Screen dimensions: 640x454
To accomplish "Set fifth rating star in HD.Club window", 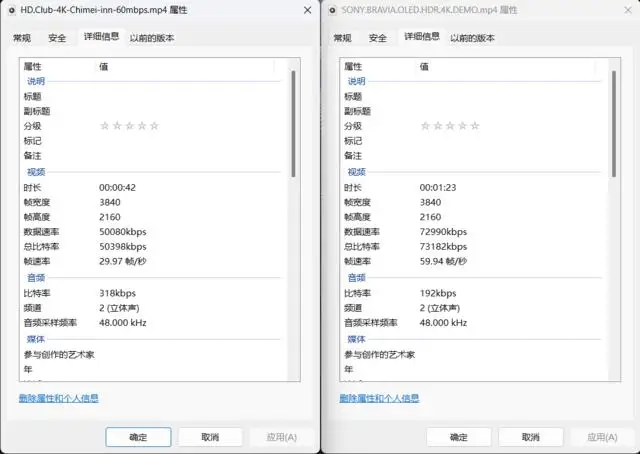I will (x=154, y=126).
